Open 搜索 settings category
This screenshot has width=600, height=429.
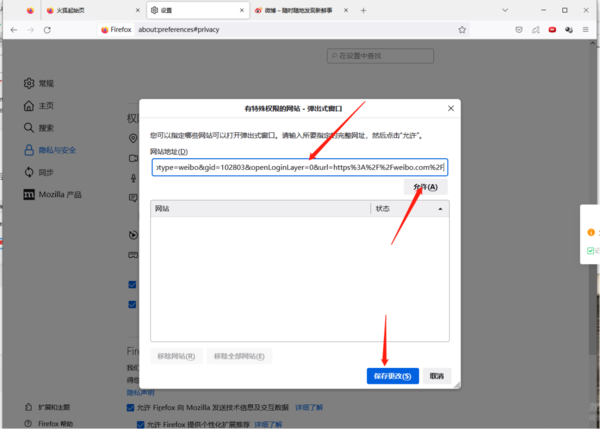click(39, 128)
